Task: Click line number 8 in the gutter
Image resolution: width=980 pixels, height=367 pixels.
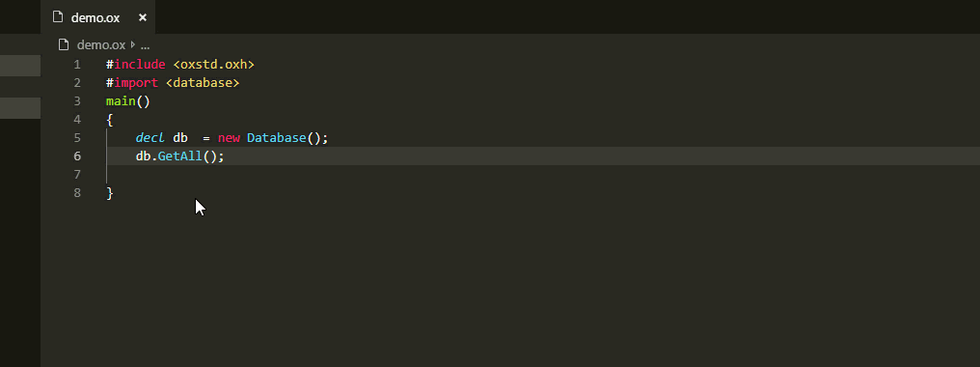Action: coord(77,193)
